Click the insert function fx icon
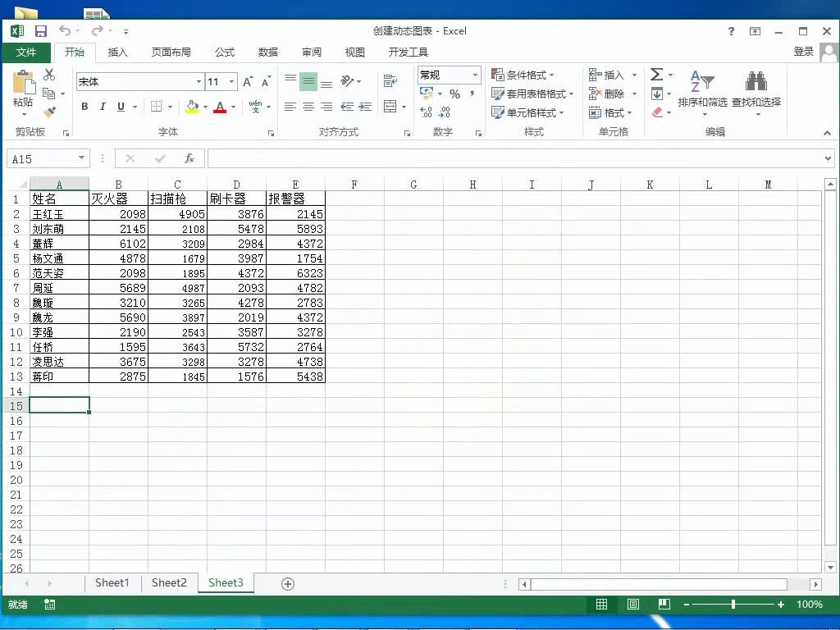The image size is (840, 630). pos(189,158)
